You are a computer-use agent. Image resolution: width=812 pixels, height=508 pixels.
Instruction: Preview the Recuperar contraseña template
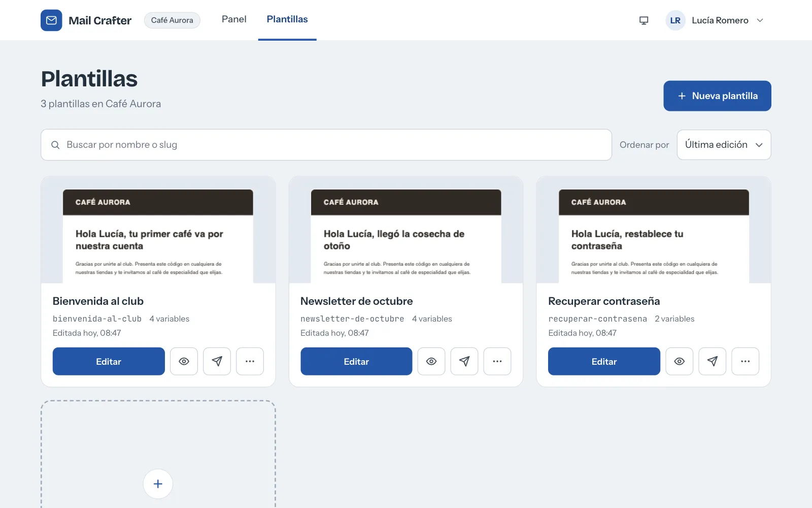coord(679,361)
